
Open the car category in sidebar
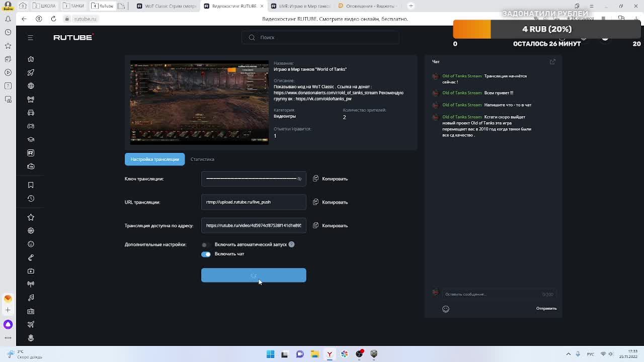click(x=31, y=113)
